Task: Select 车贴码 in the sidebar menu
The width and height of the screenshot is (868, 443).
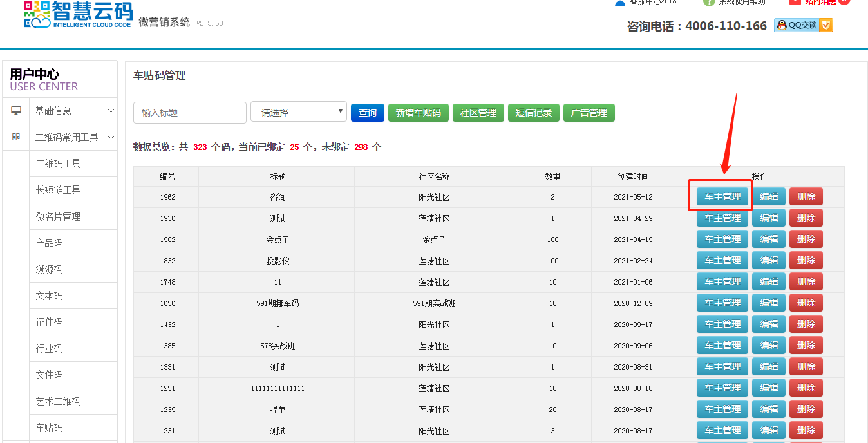Action: (49, 428)
